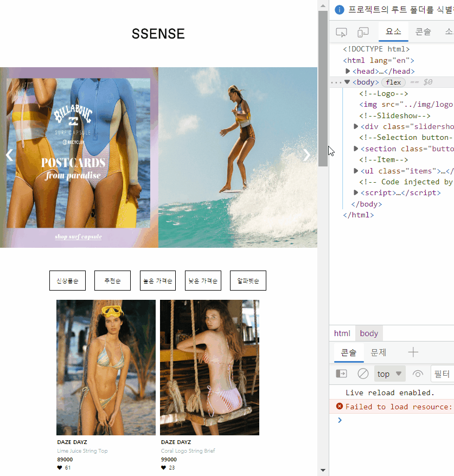Click the surfer slideshow image
This screenshot has height=476, width=454.
click(x=238, y=157)
